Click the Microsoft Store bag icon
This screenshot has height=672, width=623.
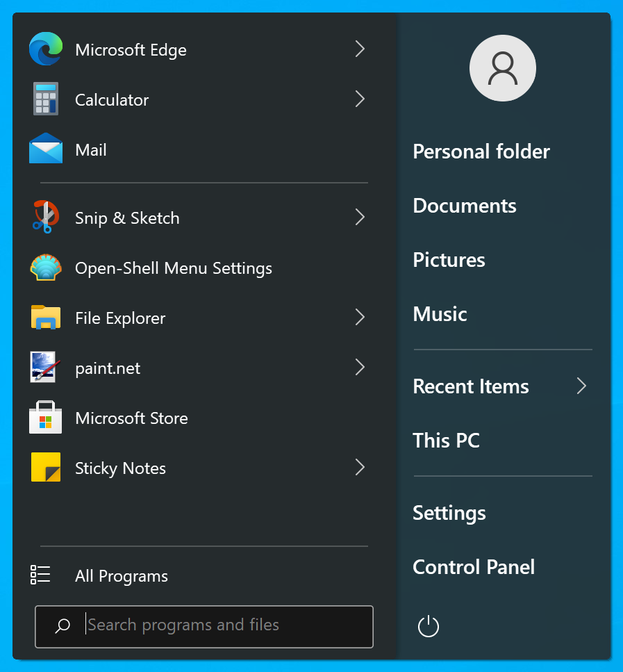pyautogui.click(x=45, y=418)
